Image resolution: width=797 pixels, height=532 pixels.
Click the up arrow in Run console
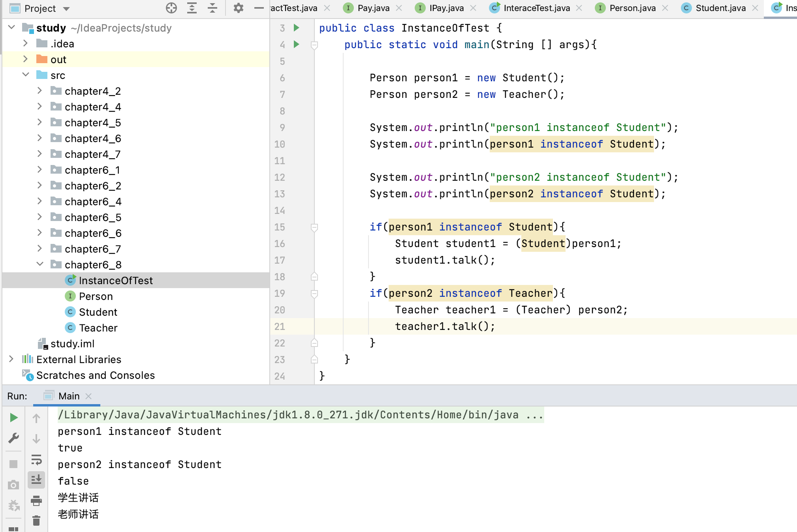(36, 418)
